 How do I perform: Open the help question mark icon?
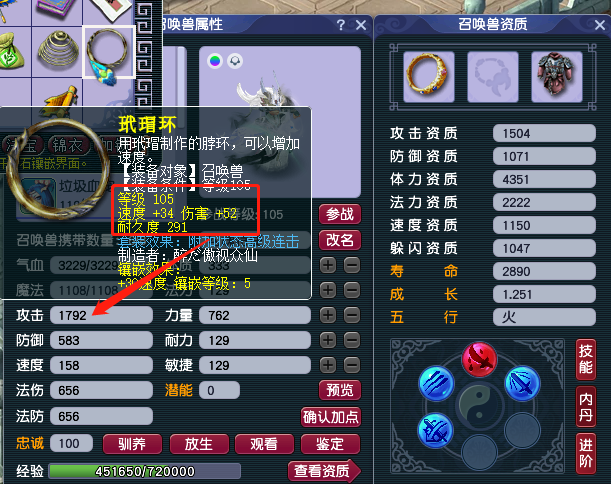pyautogui.click(x=341, y=25)
